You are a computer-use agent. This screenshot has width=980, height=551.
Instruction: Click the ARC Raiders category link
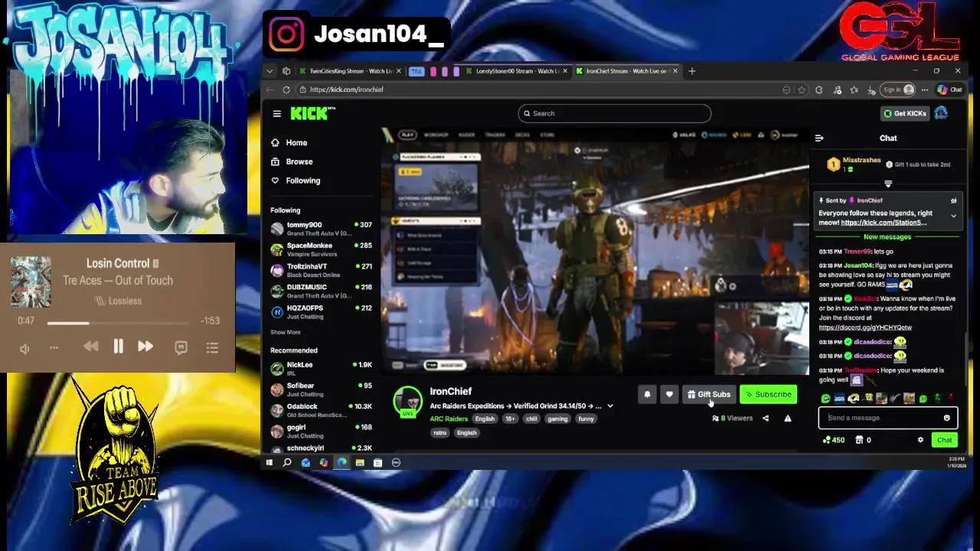[x=449, y=419]
